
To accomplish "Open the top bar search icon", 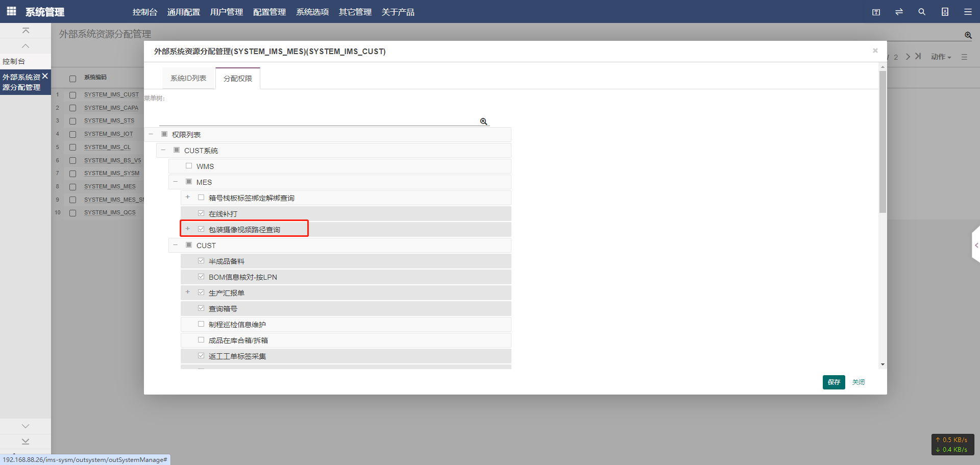I will pos(922,12).
